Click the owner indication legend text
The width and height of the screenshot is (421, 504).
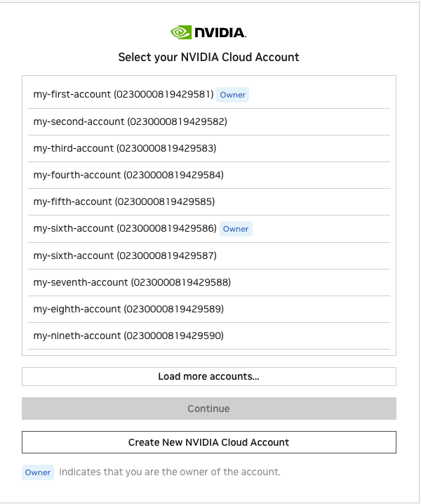170,472
